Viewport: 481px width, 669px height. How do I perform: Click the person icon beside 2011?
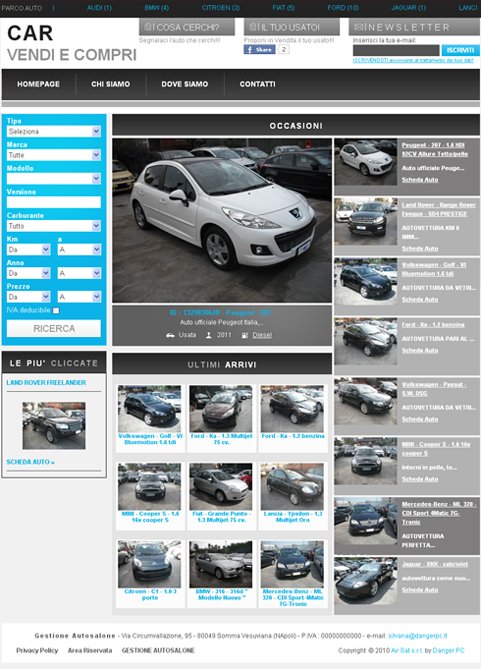pyautogui.click(x=209, y=335)
